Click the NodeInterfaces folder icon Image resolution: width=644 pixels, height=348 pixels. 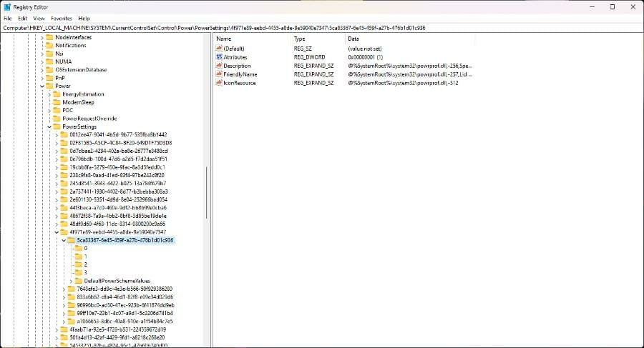point(49,37)
